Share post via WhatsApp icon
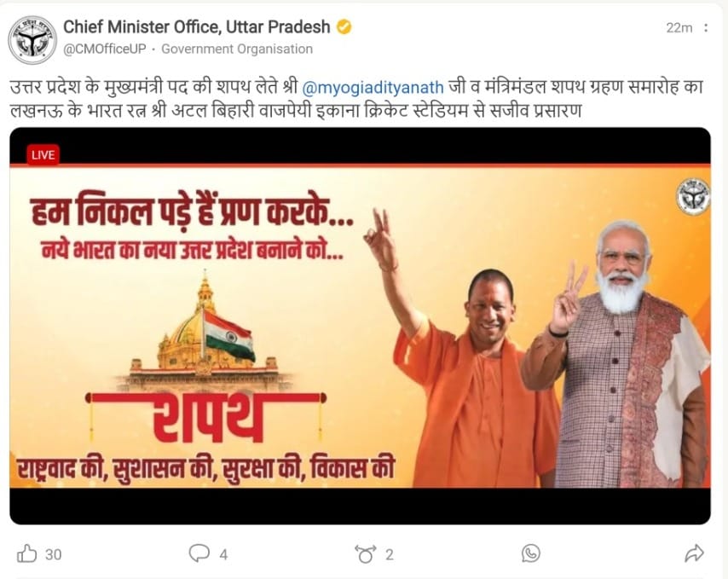728x579 pixels. pos(531,553)
